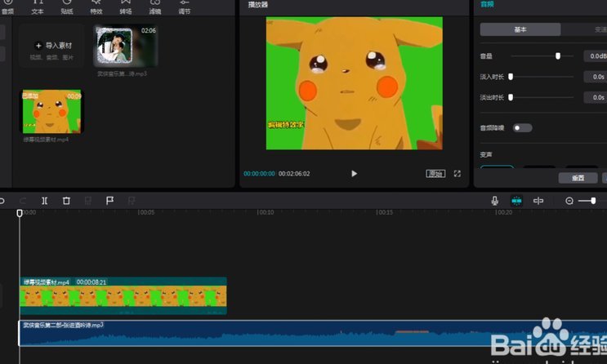Image resolution: width=607 pixels, height=364 pixels.
Task: Click the 0.0dB volume value field
Action: click(596, 56)
